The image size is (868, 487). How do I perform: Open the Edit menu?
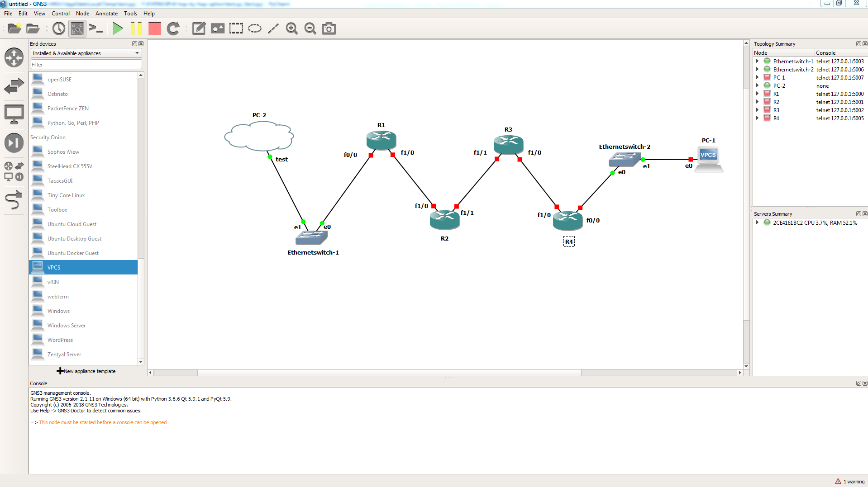tap(23, 14)
